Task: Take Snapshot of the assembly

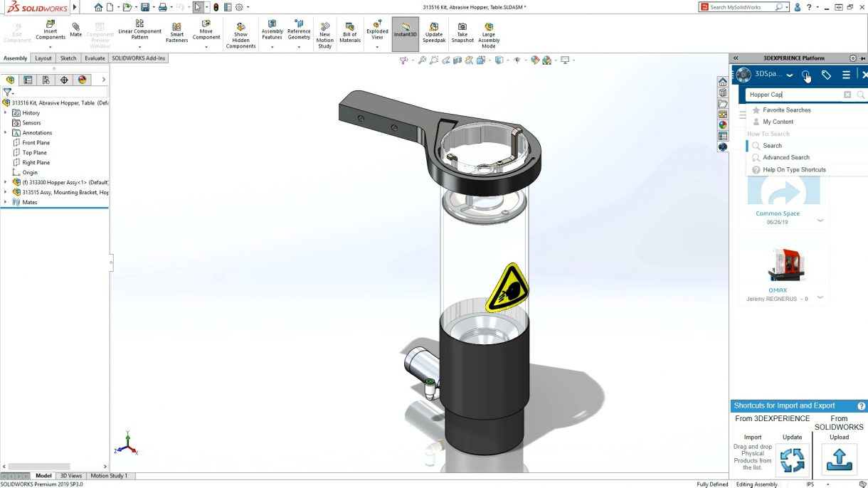Action: tap(462, 33)
